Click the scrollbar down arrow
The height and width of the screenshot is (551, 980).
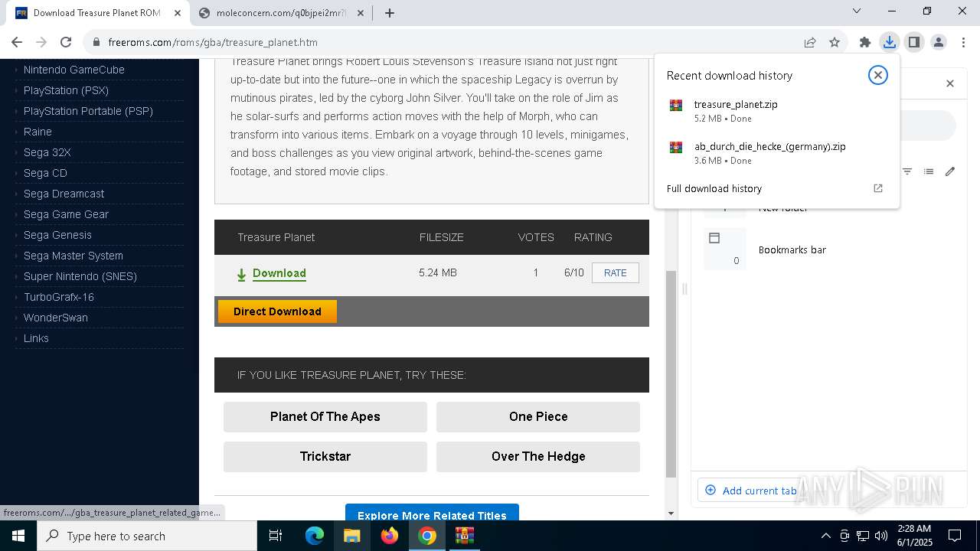671,514
